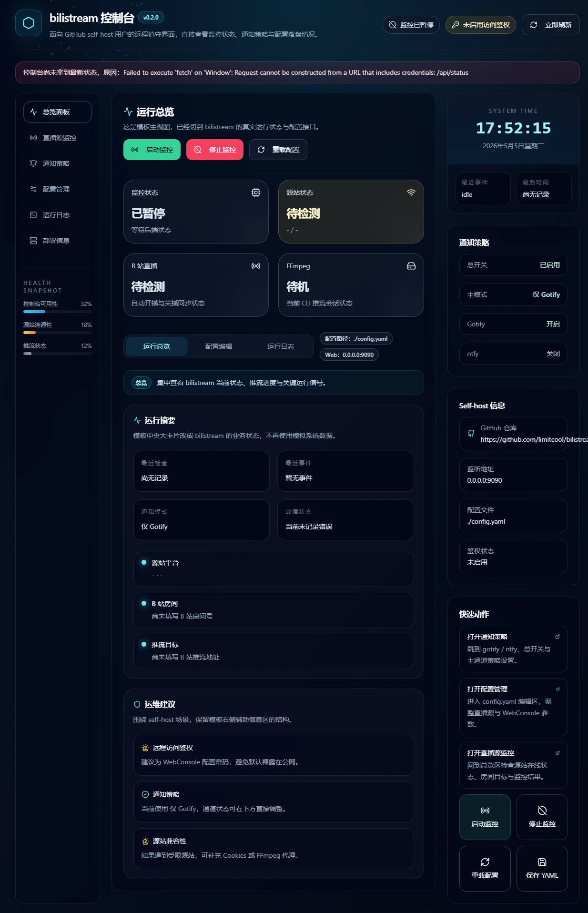Image resolution: width=588 pixels, height=913 pixels.
Task: Click the drive icon in FFmpeg card
Action: click(411, 266)
